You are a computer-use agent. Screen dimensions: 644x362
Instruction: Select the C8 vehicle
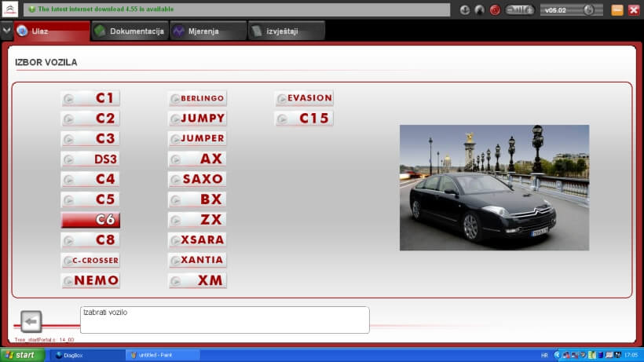coord(91,240)
